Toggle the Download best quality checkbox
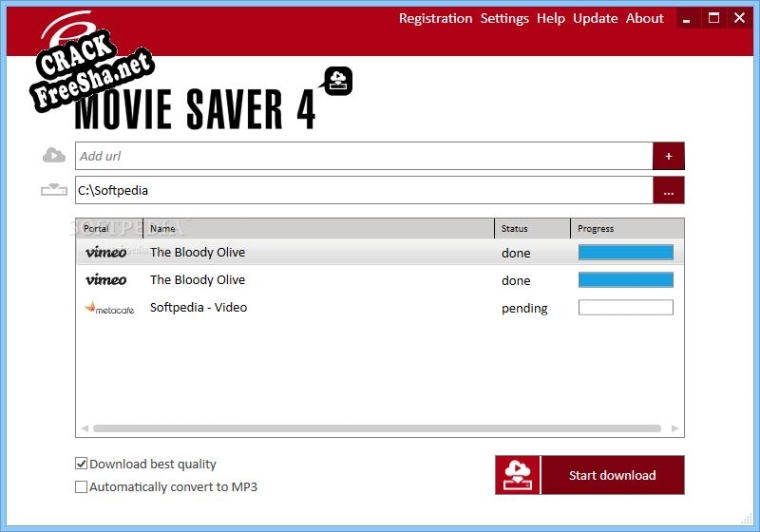760x532 pixels. 81,464
